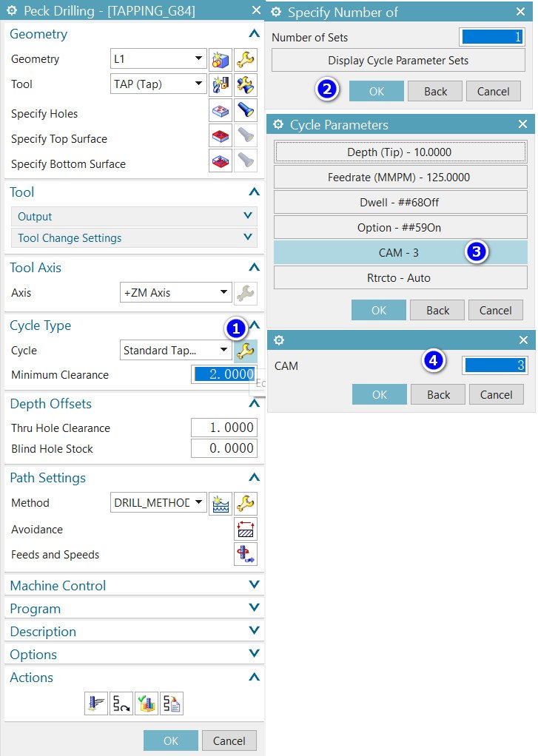Click the Specify Top Surface select icon
Viewport: 538px width, 756px height.
click(221, 135)
